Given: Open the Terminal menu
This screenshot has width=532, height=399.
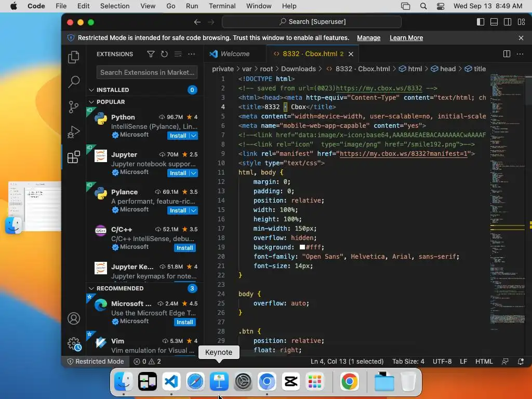Looking at the screenshot, I should pyautogui.click(x=222, y=6).
